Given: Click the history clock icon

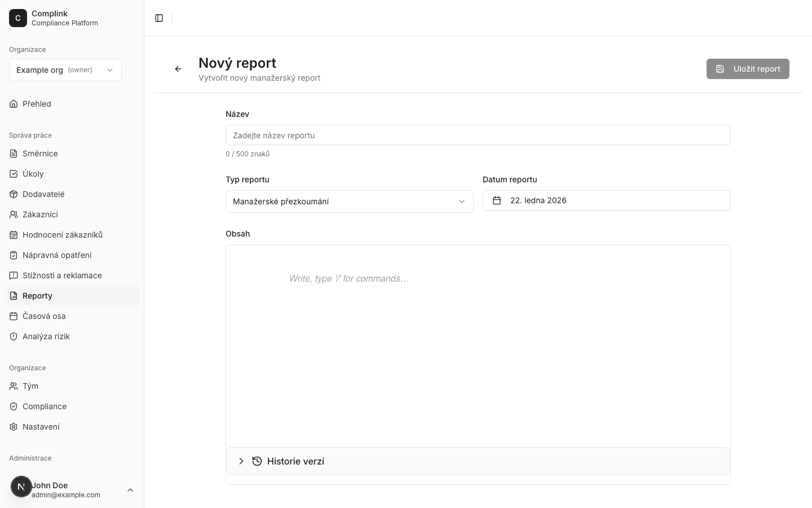Looking at the screenshot, I should (x=257, y=461).
